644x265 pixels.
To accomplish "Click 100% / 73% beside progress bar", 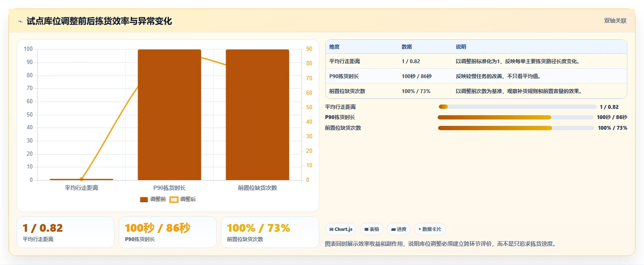I will point(612,128).
